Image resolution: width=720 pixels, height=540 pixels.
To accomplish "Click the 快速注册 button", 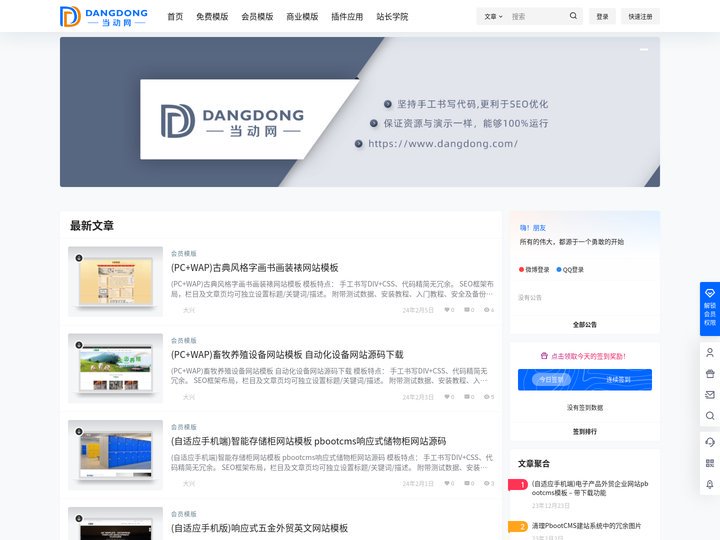I will [x=640, y=17].
